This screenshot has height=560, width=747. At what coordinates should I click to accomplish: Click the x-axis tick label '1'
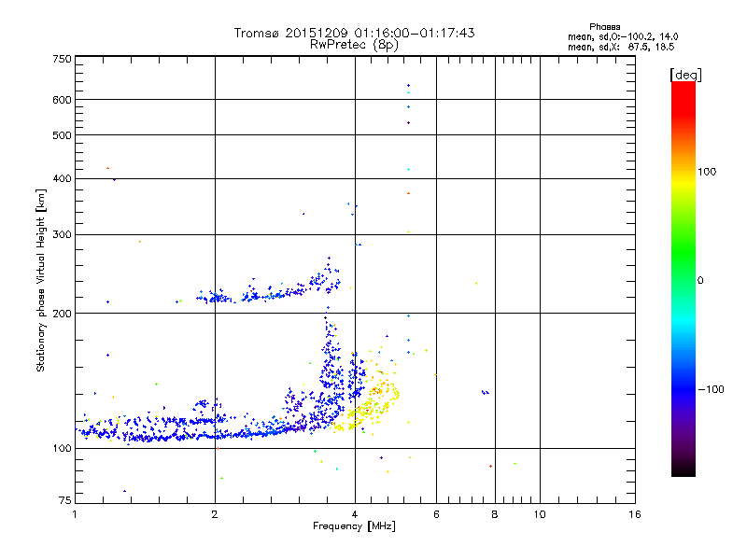(75, 514)
